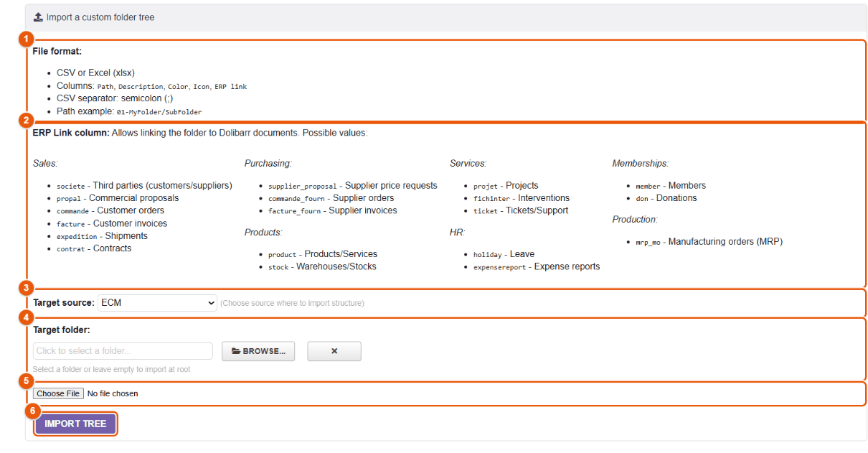This screenshot has width=868, height=453.
Task: Click the Choose File button
Action: [58, 393]
